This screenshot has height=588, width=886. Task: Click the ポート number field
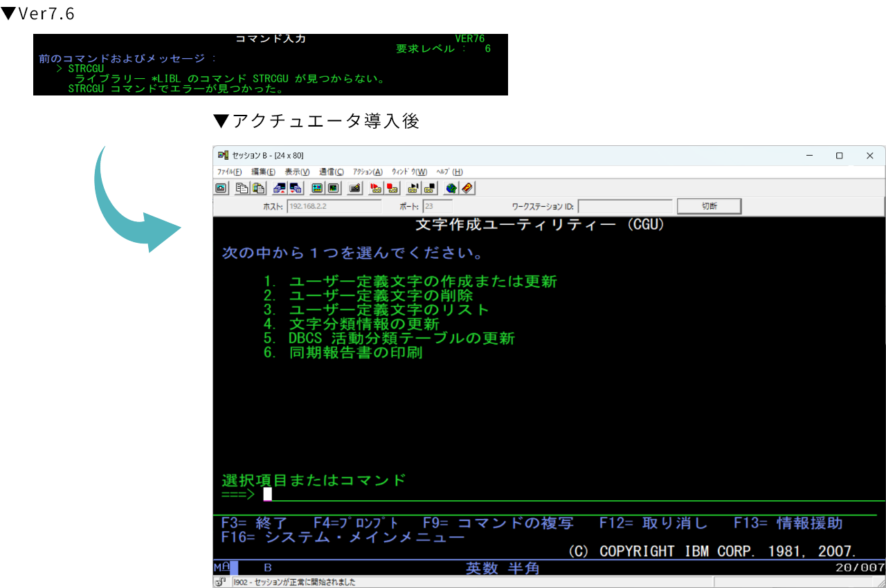click(437, 206)
